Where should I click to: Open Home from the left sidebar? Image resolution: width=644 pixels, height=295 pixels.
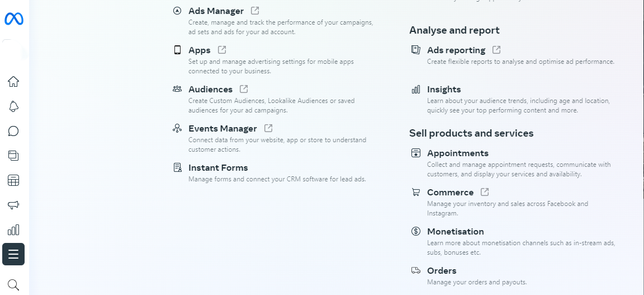[13, 82]
